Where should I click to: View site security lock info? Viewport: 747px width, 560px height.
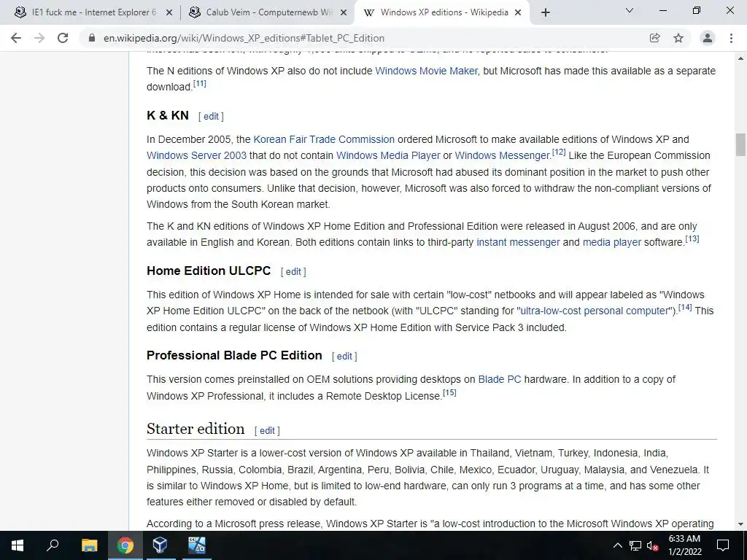(92, 38)
